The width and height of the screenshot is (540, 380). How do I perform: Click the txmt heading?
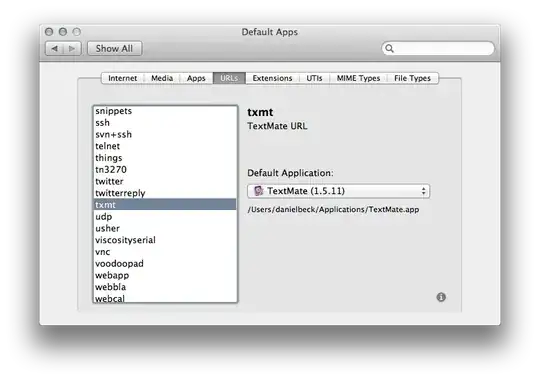tap(260, 112)
